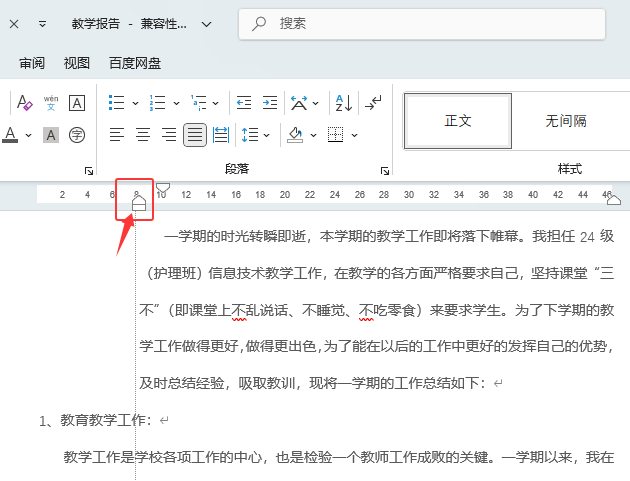Screen dimensions: 630x481
Task: Expand shading color dropdown
Action: pyautogui.click(x=313, y=135)
